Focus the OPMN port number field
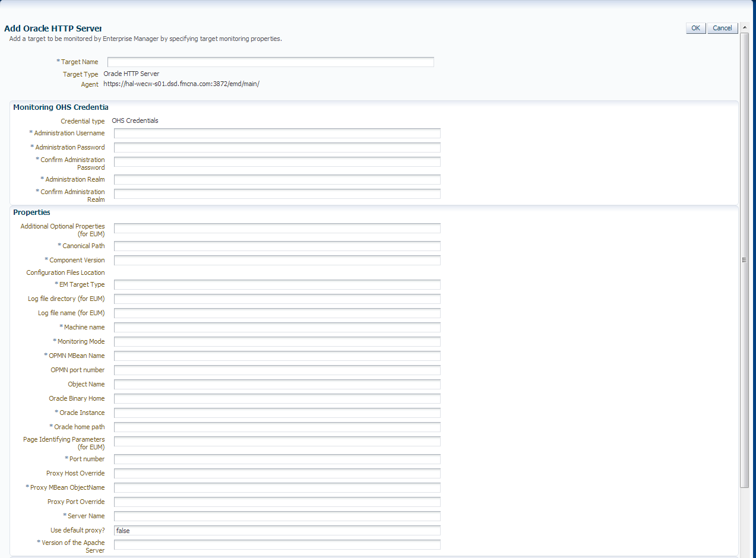756x558 pixels. (277, 370)
